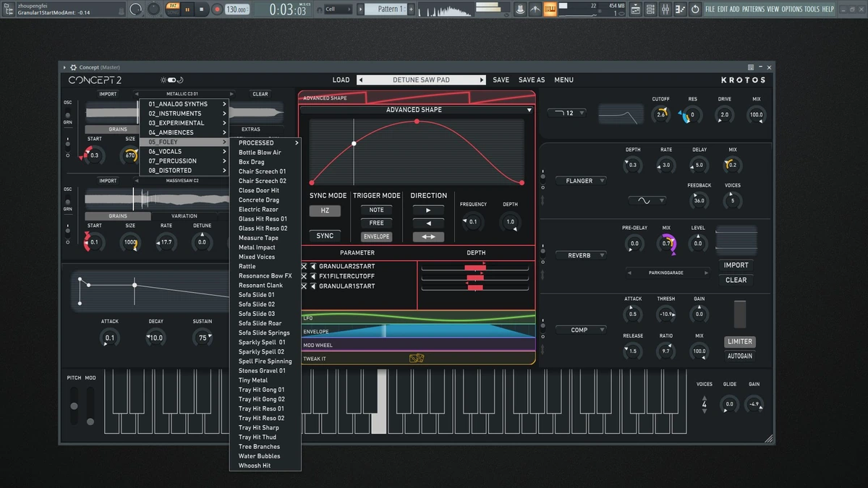Adjust the GRANULAR1START depth slider
Image resolution: width=868 pixels, height=488 pixels.
475,288
